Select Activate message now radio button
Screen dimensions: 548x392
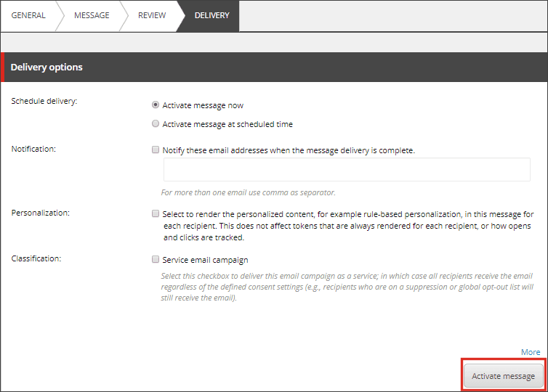coord(156,105)
